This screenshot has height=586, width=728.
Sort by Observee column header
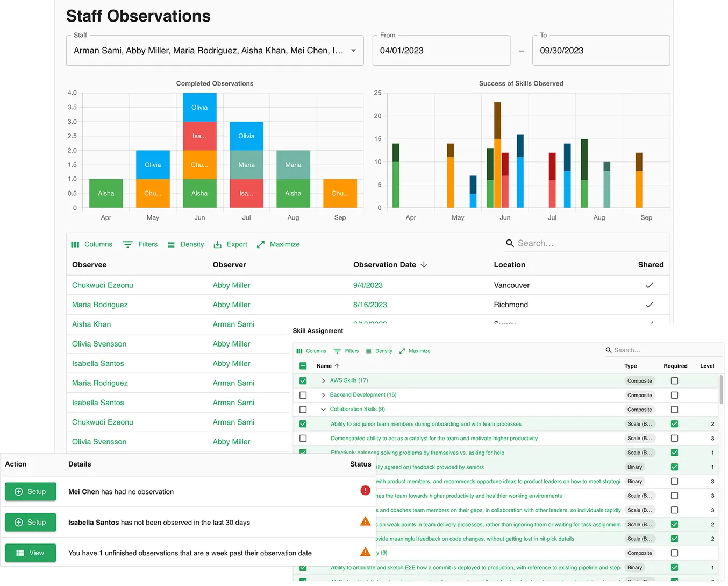tap(89, 265)
